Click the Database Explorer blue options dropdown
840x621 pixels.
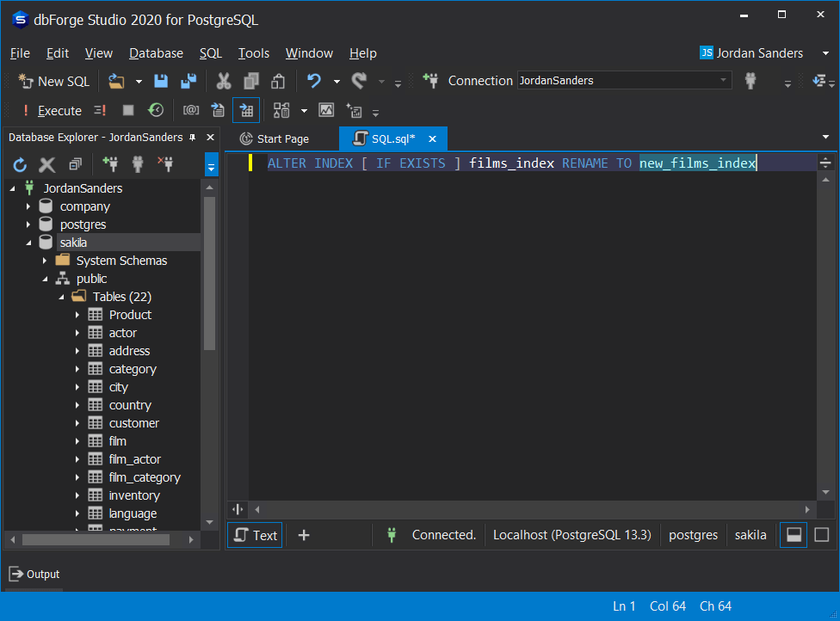(211, 164)
